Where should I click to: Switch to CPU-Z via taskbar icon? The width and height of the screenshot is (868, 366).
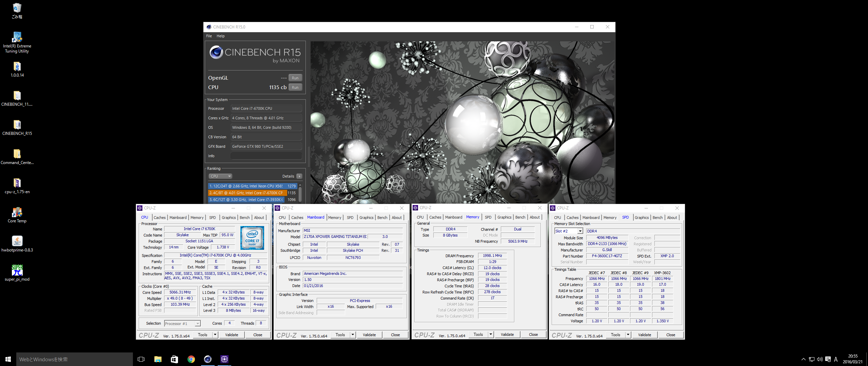pos(224,359)
